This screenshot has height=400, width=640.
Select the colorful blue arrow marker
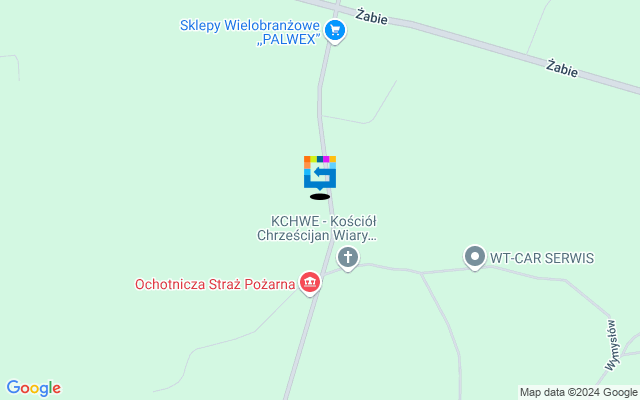point(320,173)
